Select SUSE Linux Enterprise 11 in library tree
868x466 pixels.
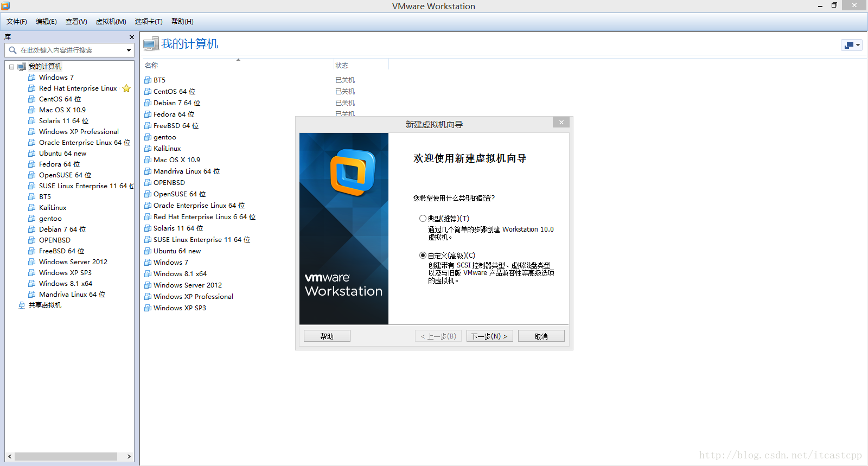(86, 186)
